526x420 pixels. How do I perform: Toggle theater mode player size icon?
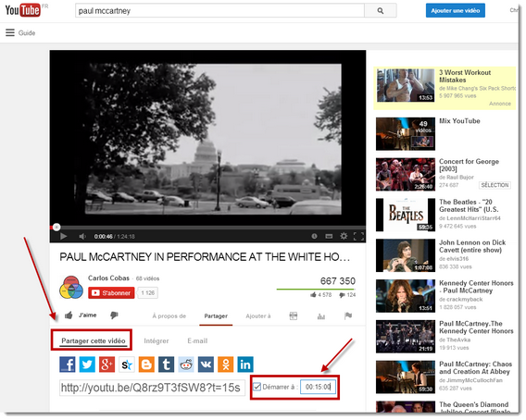329,236
